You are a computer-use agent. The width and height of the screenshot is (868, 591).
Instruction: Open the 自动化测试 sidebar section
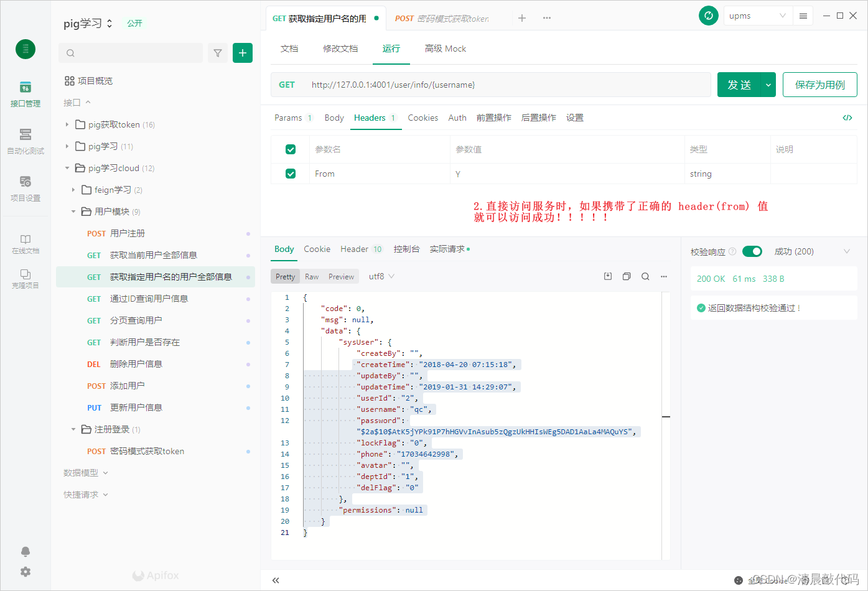[x=26, y=142]
